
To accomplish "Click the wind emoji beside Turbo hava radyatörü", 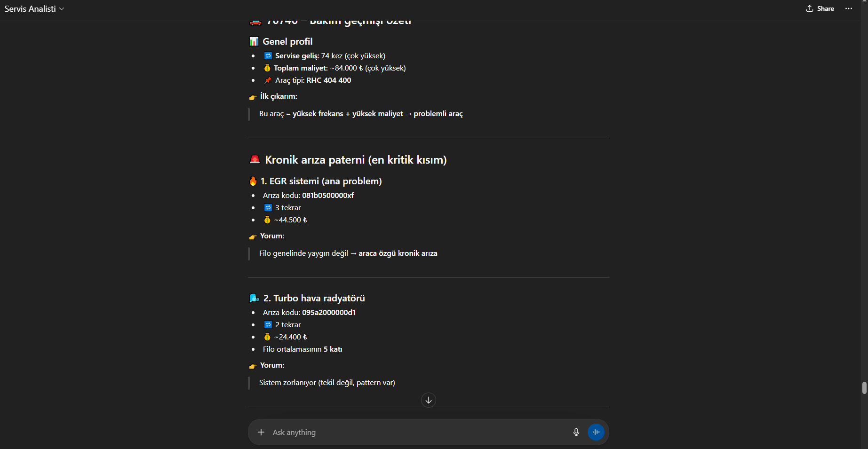I will (x=254, y=298).
